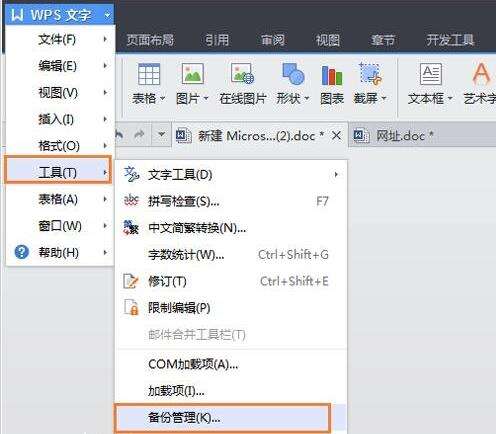Click the 形状 shapes icon
This screenshot has height=434, width=496.
tap(293, 74)
